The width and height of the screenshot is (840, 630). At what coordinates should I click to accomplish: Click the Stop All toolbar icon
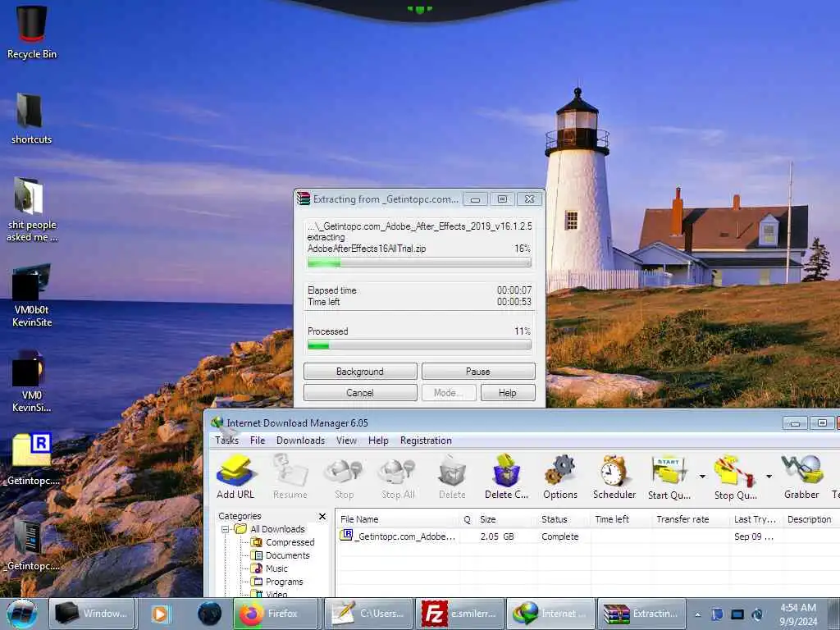pos(398,477)
